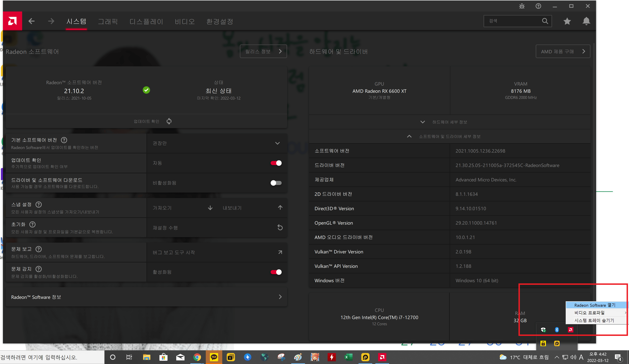Go back with the left arrow icon
The width and height of the screenshot is (629, 364).
coord(31,21)
